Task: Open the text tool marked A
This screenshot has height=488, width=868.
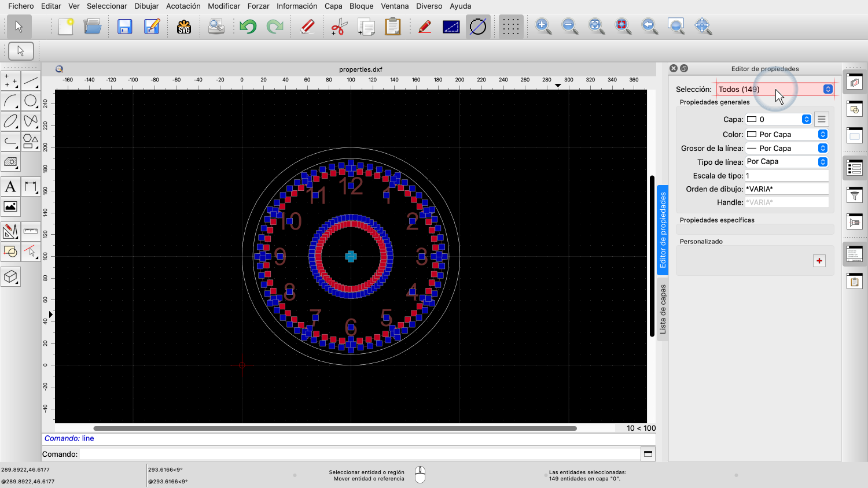Action: (10, 187)
